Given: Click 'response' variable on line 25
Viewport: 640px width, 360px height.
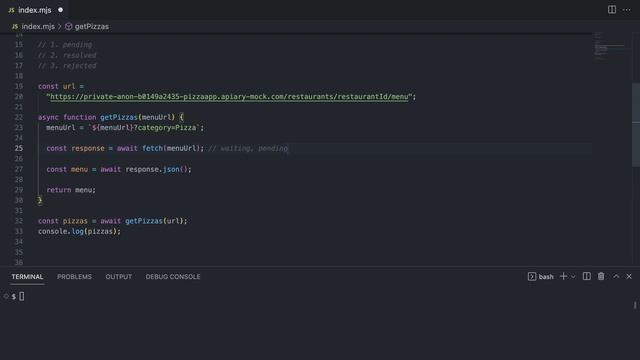Looking at the screenshot, I should 88,148.
